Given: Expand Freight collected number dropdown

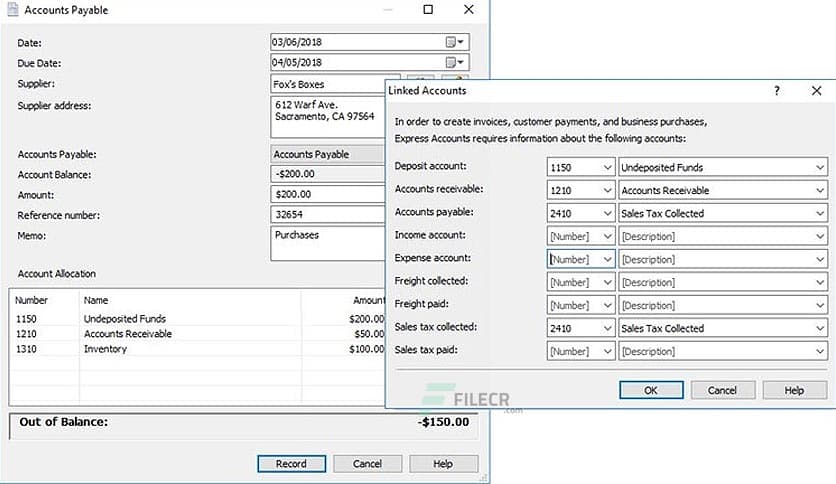Looking at the screenshot, I should (x=607, y=282).
